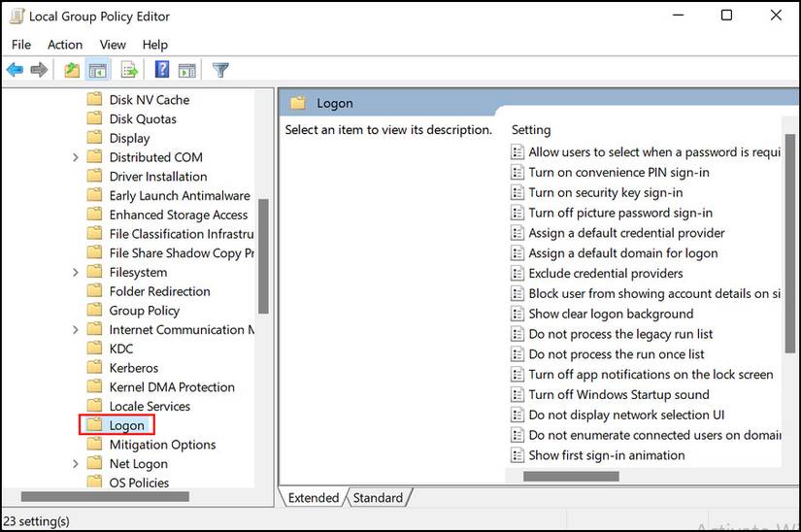This screenshot has width=801, height=532.
Task: Click the Disk NV Cache folder icon
Action: point(94,99)
